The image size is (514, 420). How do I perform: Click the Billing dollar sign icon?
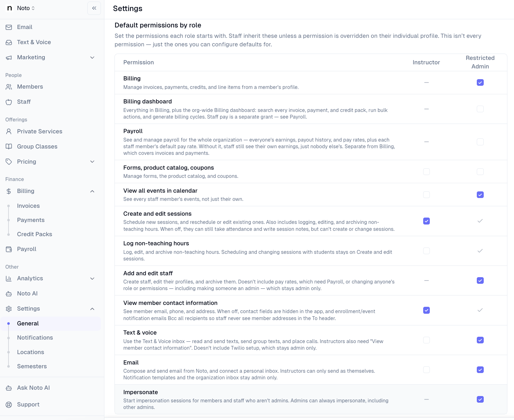9,191
